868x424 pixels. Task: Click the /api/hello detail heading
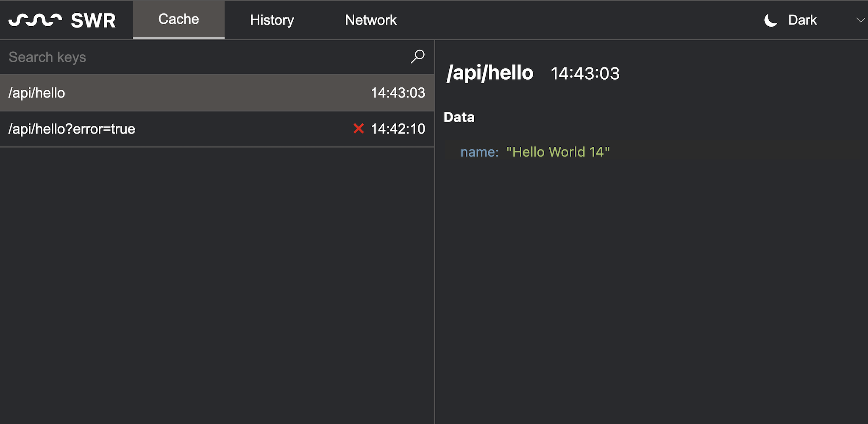pyautogui.click(x=490, y=73)
